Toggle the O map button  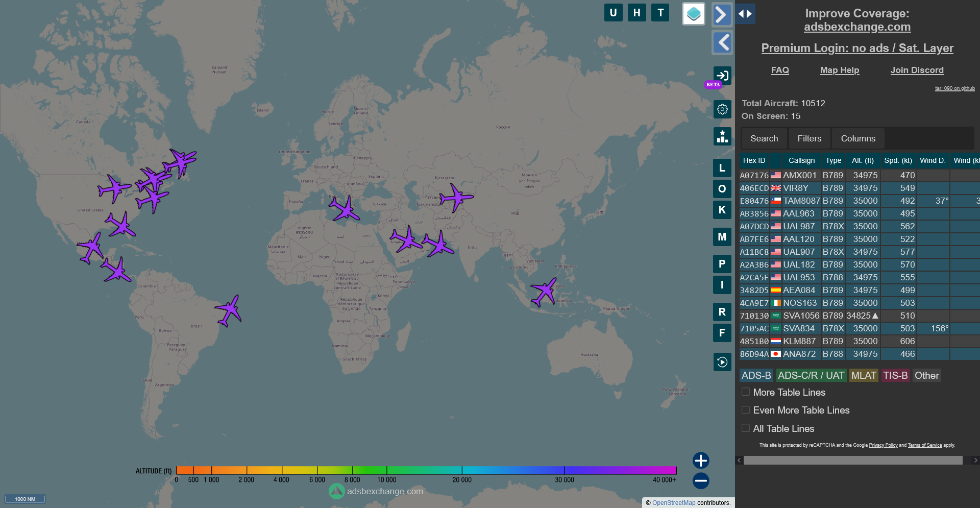pos(722,189)
